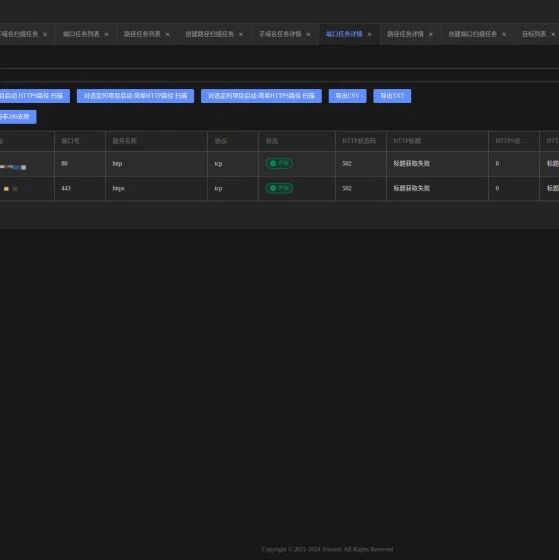The height and width of the screenshot is (560, 559).
Task: Click the 导出CSV button
Action: point(348,96)
